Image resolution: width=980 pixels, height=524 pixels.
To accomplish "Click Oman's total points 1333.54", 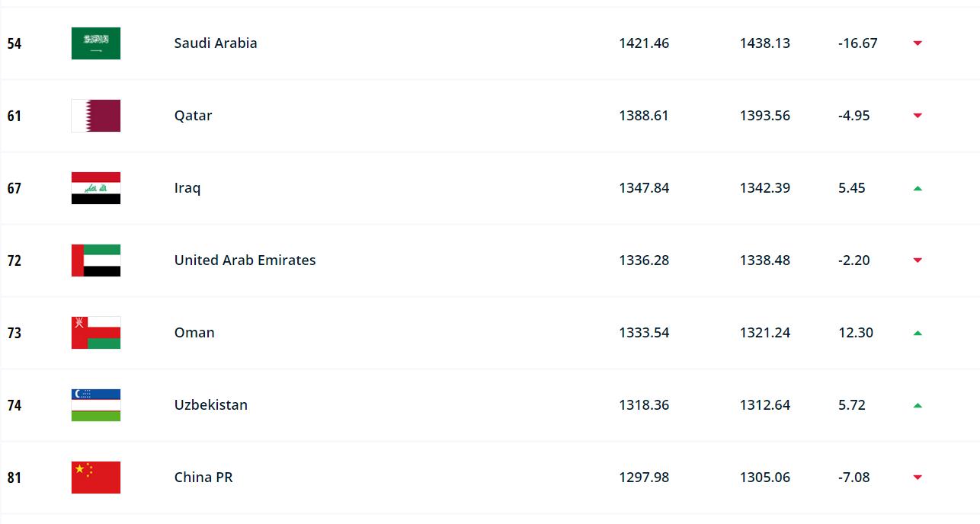I will pos(644,333).
